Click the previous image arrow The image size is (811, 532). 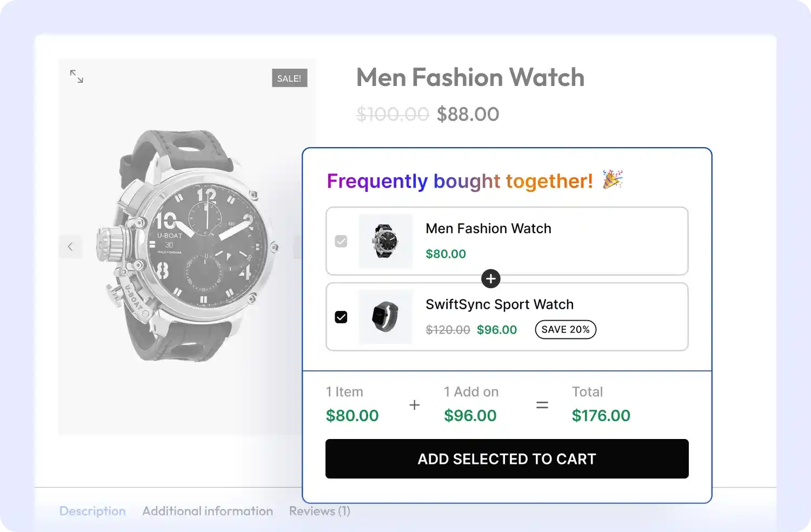(x=70, y=247)
